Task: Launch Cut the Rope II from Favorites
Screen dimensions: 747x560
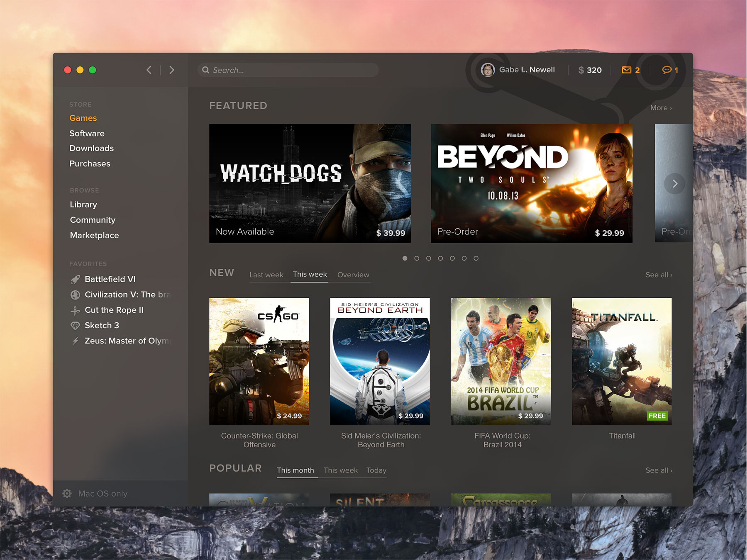Action: coord(75,310)
